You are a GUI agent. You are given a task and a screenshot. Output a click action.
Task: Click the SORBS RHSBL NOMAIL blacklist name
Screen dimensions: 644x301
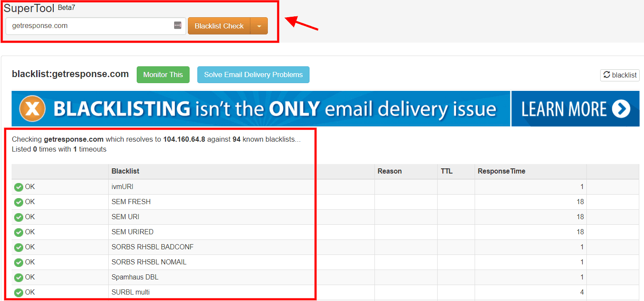(149, 262)
